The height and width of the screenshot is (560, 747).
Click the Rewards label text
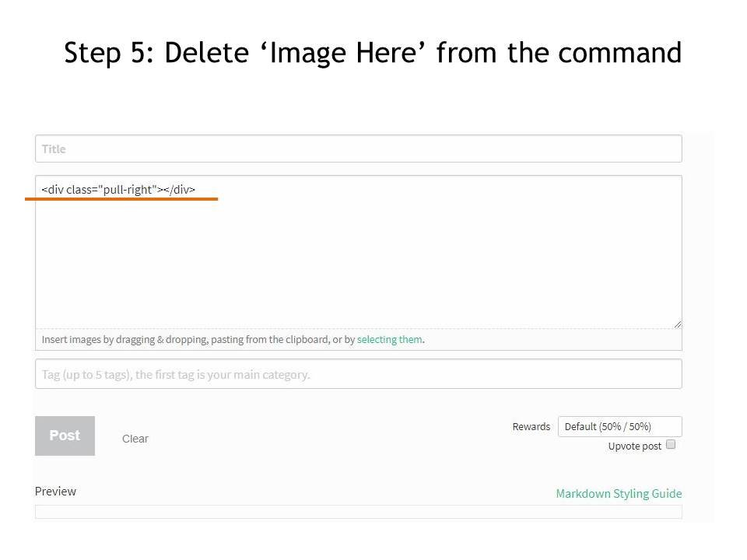click(531, 427)
